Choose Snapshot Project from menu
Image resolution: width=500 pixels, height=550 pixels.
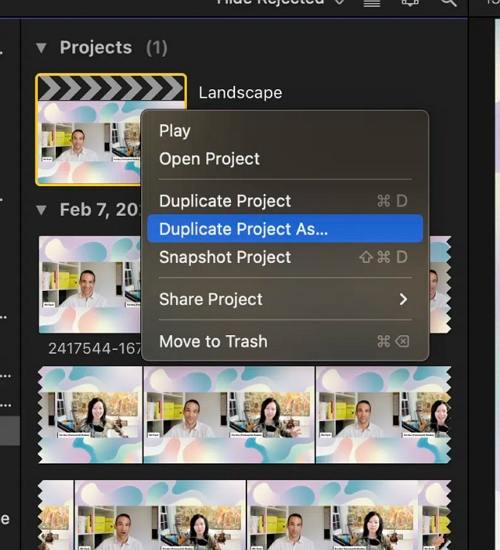[x=285, y=257]
